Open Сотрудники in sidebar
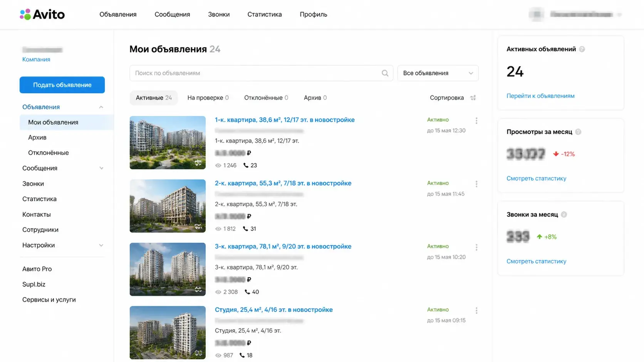644x362 pixels. click(40, 230)
